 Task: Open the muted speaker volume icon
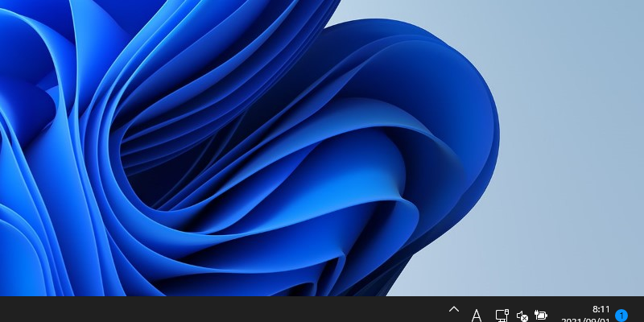tap(522, 316)
